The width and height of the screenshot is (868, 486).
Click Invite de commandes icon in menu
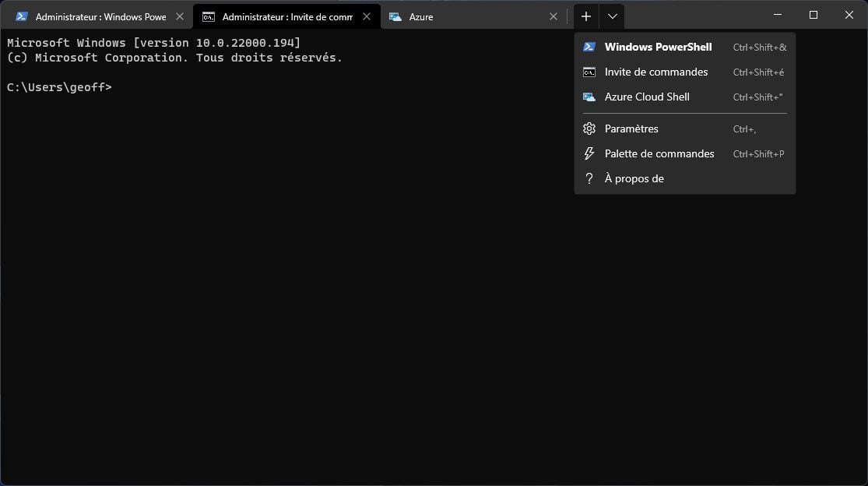[589, 72]
